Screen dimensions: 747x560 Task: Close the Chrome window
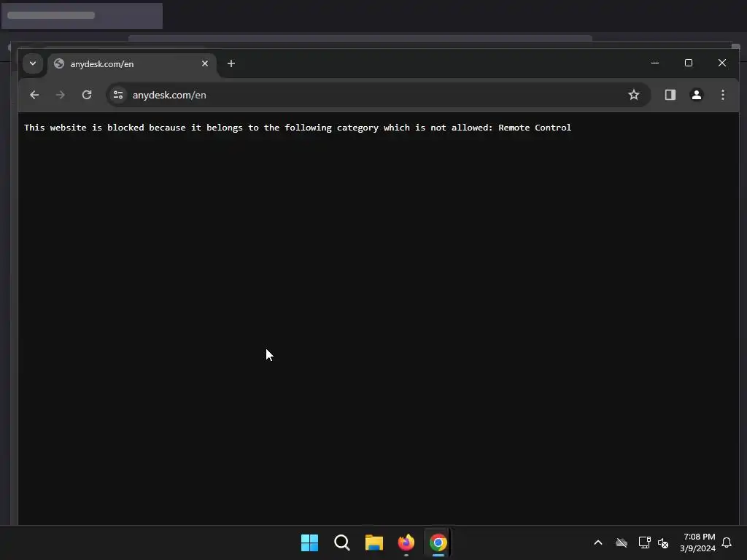722,63
